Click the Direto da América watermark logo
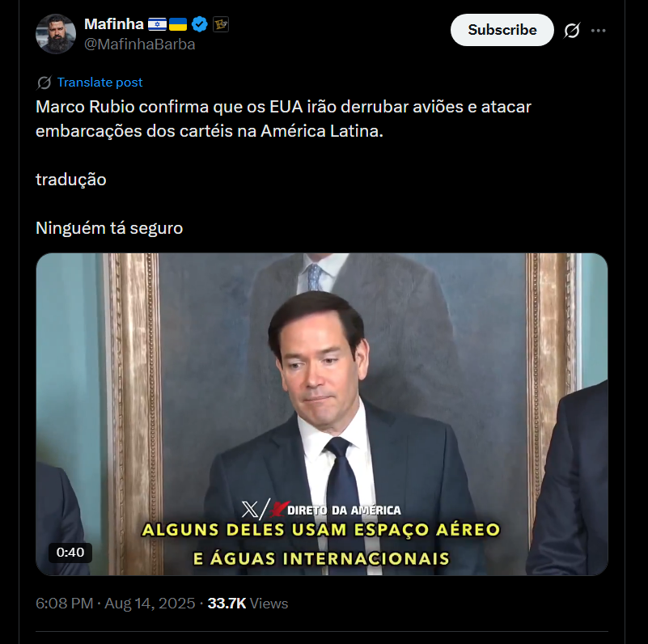 point(335,510)
